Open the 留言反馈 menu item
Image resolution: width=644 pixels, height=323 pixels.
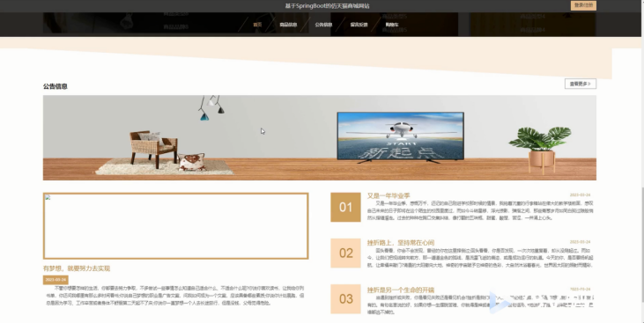pos(359,25)
